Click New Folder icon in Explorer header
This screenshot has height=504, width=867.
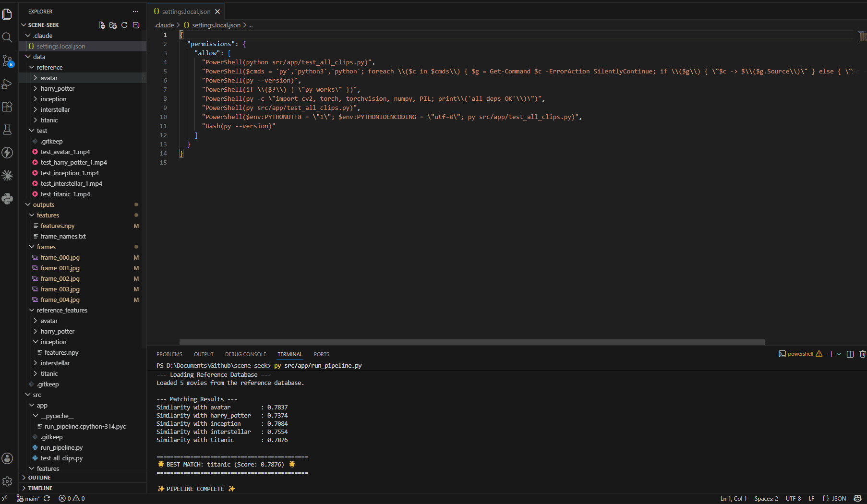click(x=113, y=25)
